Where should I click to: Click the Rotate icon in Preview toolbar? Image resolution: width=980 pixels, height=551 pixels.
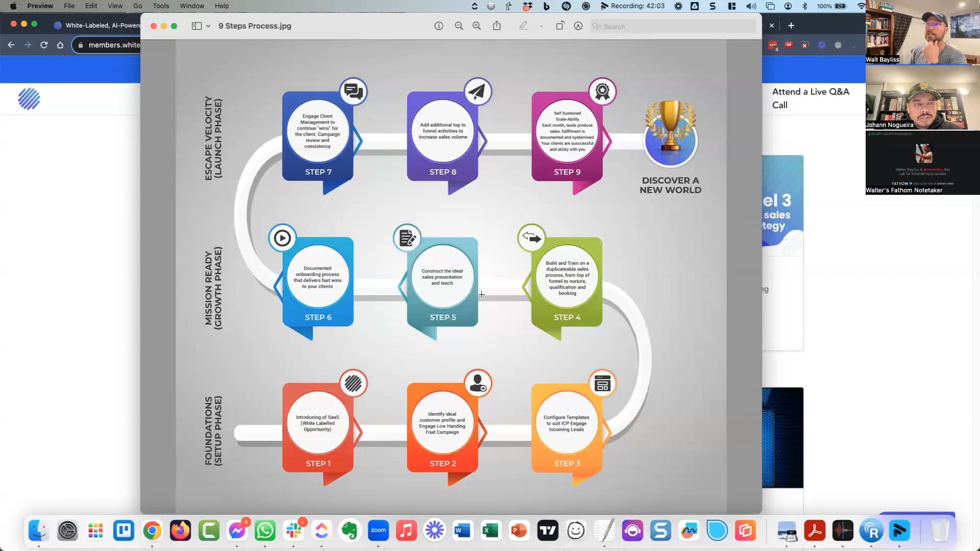[x=560, y=26]
